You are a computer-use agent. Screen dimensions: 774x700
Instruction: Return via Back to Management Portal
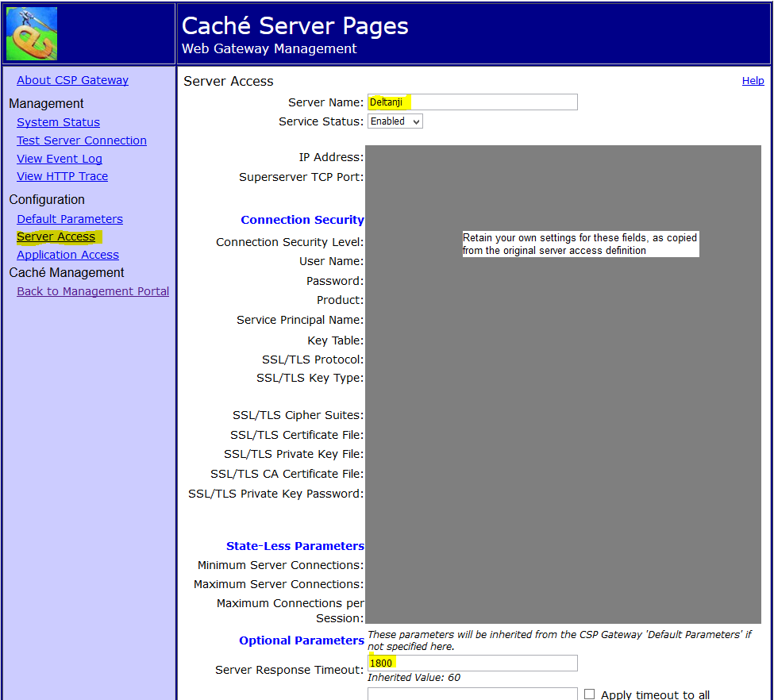(x=93, y=291)
